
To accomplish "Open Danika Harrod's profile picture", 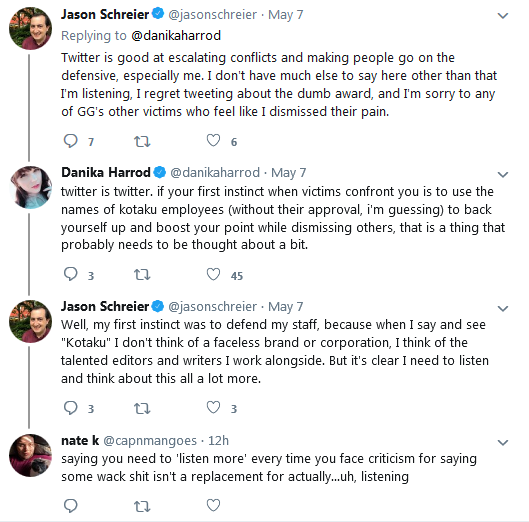I will [30, 187].
